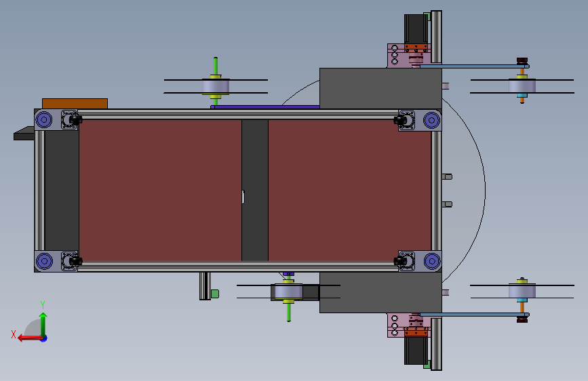Image resolution: width=588 pixels, height=381 pixels.
Task: Select the left brown panel of the model
Action: pyautogui.click(x=160, y=190)
